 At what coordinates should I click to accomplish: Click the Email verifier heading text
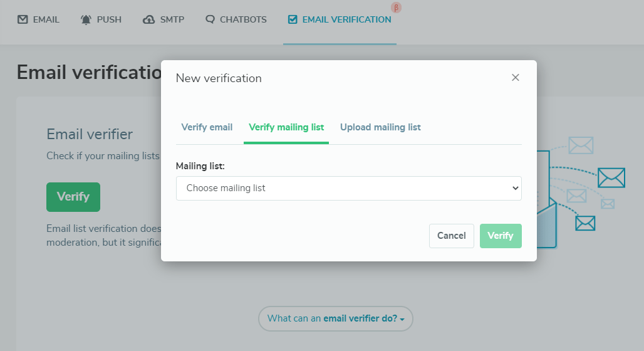tap(90, 134)
